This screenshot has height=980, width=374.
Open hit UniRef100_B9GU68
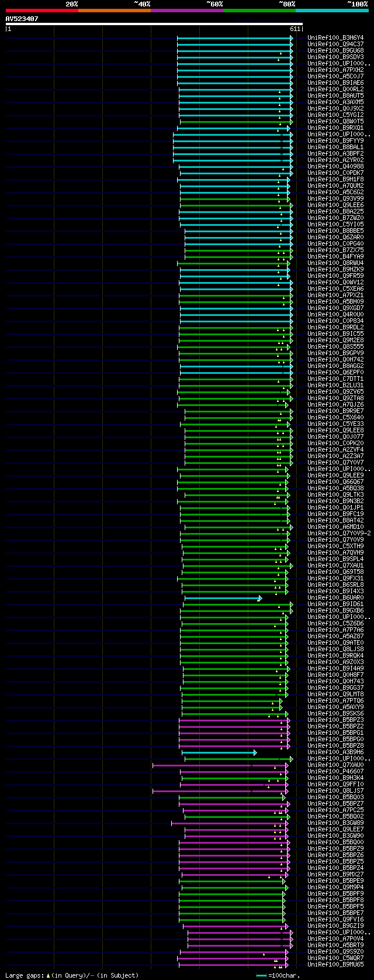[335, 51]
